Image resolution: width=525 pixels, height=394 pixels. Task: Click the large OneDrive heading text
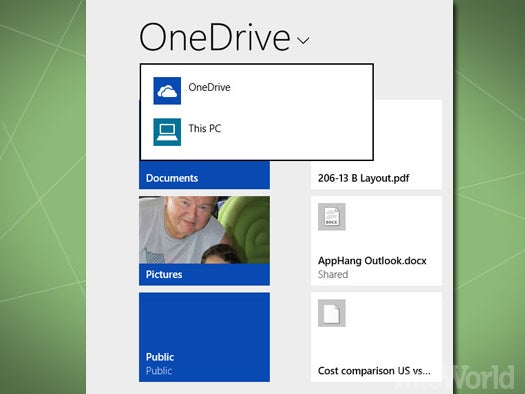[215, 37]
